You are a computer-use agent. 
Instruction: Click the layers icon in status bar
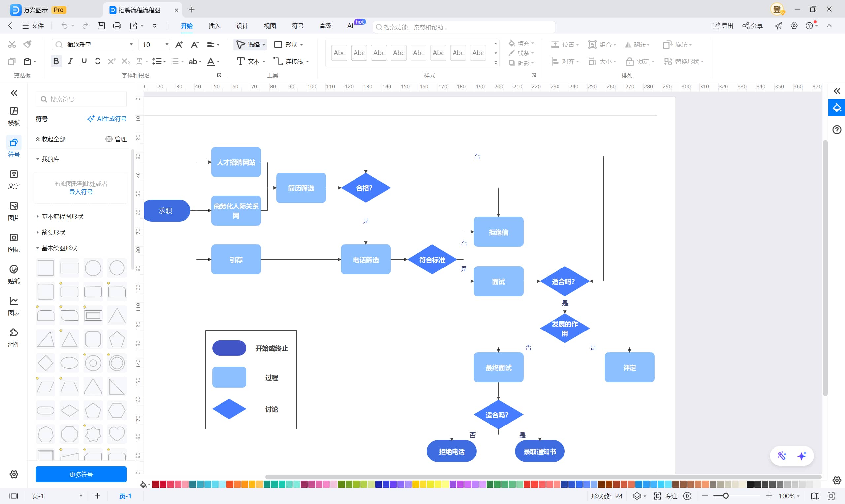[x=637, y=496]
